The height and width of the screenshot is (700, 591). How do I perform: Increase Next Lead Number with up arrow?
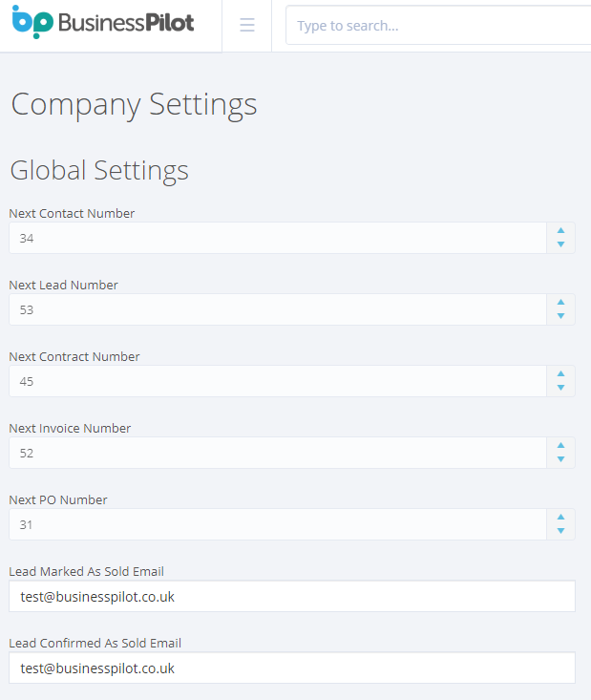(x=561, y=302)
